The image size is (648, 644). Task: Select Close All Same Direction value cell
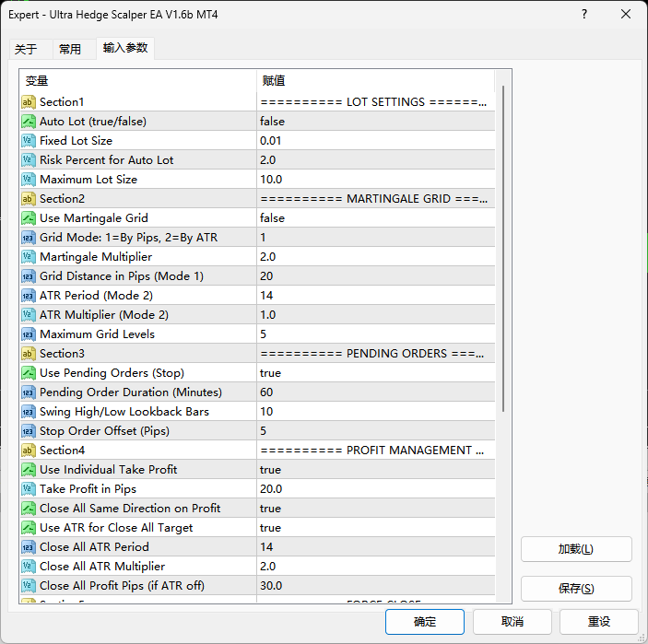pos(374,509)
